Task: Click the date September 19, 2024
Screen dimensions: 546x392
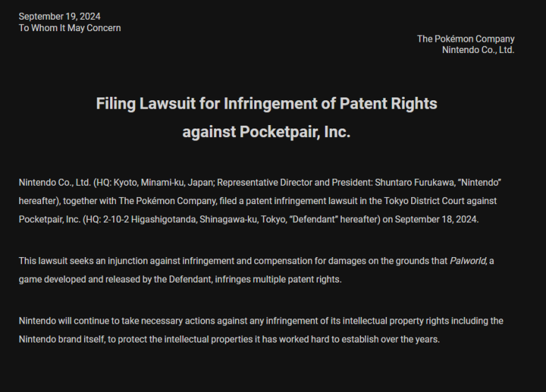Action: click(59, 16)
